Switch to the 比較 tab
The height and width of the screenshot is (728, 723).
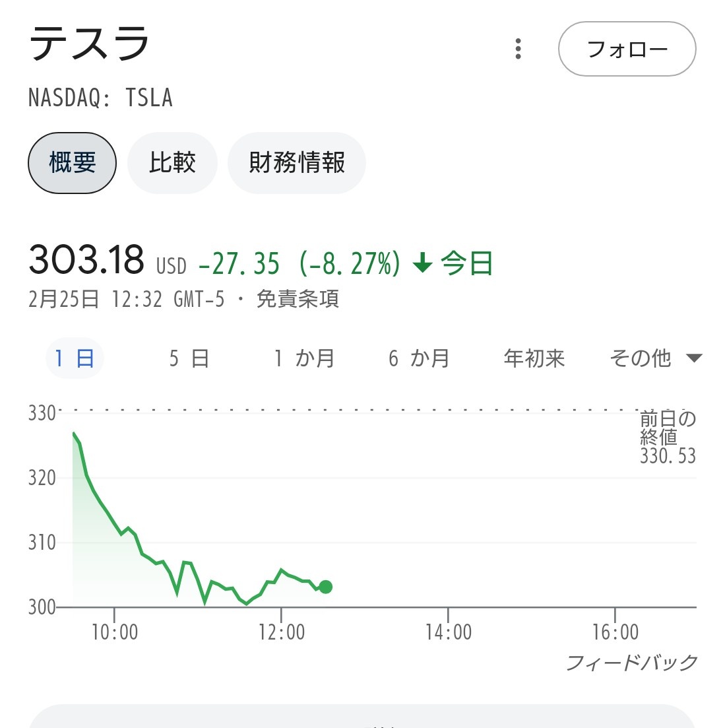pos(172,162)
